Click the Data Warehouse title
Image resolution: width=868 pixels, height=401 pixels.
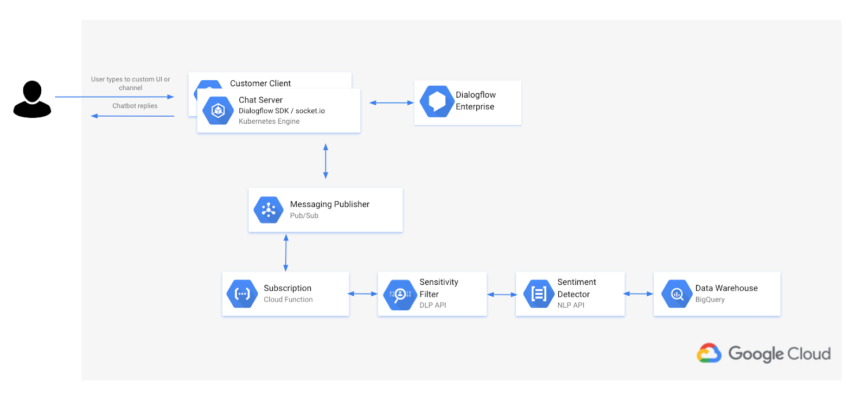pyautogui.click(x=726, y=288)
